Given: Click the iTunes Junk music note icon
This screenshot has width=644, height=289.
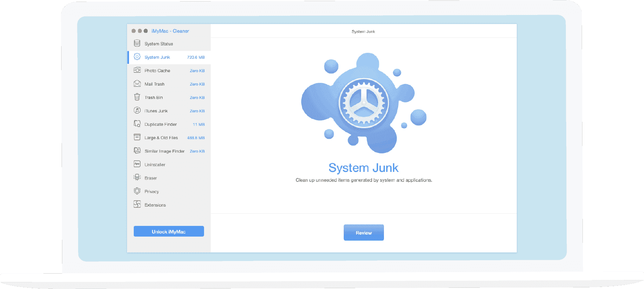Looking at the screenshot, I should (x=137, y=110).
